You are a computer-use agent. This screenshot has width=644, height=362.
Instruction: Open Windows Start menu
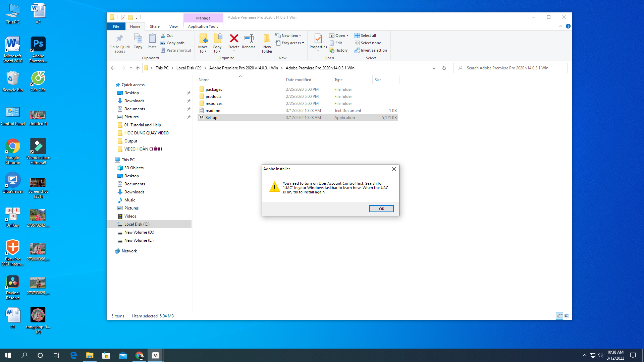[x=8, y=355]
